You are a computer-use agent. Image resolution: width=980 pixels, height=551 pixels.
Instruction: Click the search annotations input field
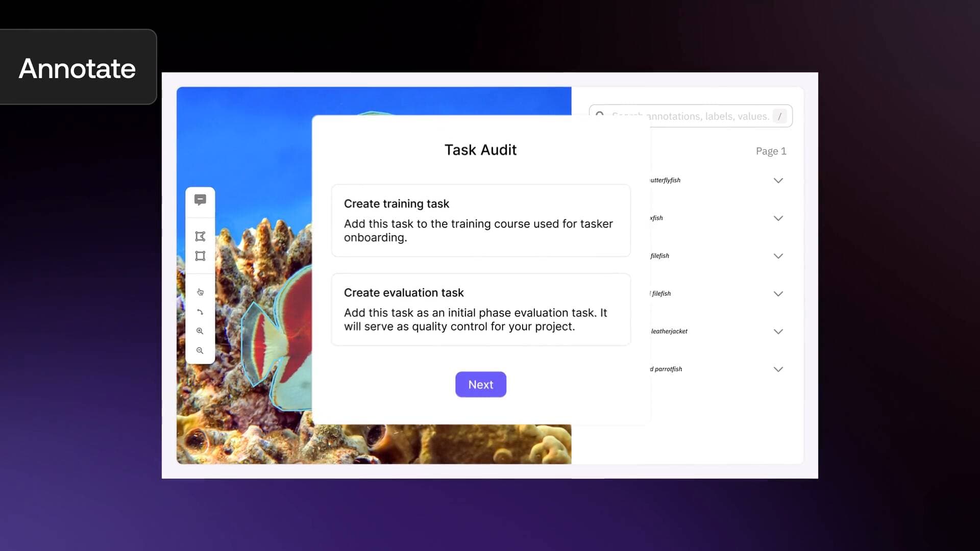[691, 116]
